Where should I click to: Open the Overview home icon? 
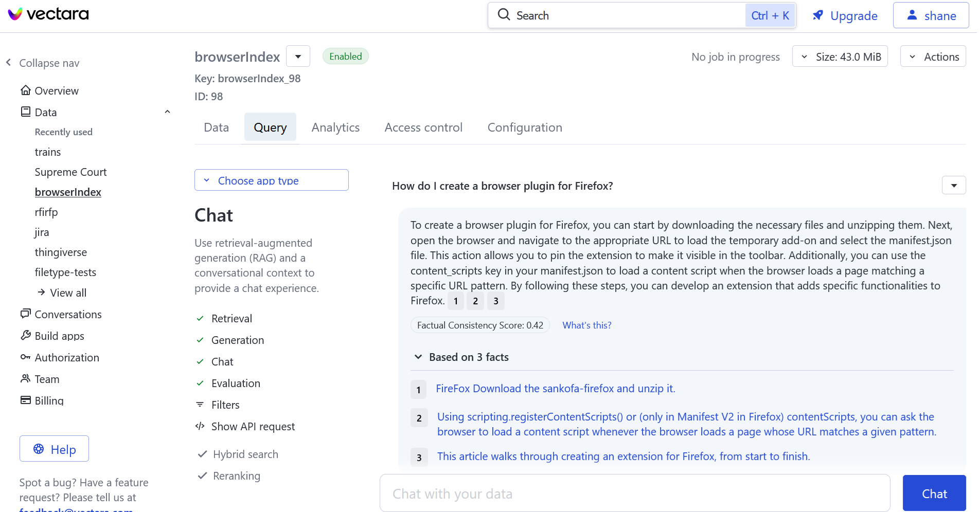coord(25,90)
